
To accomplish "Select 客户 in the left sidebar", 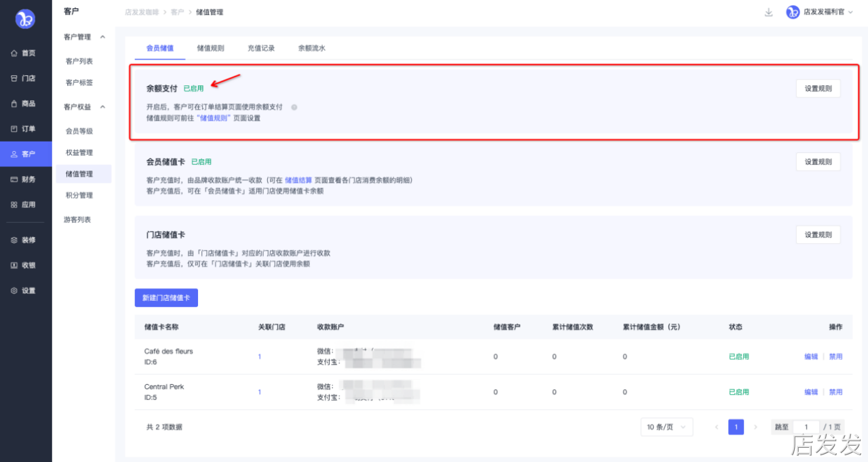I will click(26, 154).
